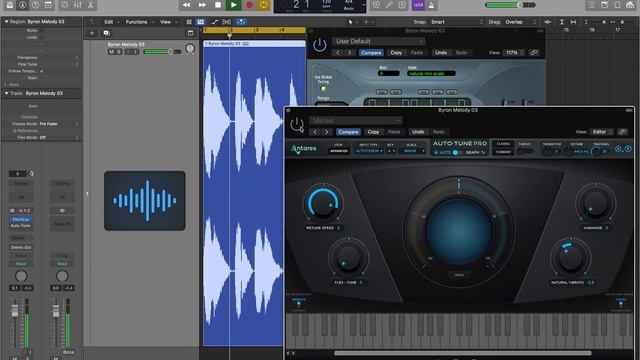
Task: Click the Retune Speed knob
Action: (x=323, y=203)
